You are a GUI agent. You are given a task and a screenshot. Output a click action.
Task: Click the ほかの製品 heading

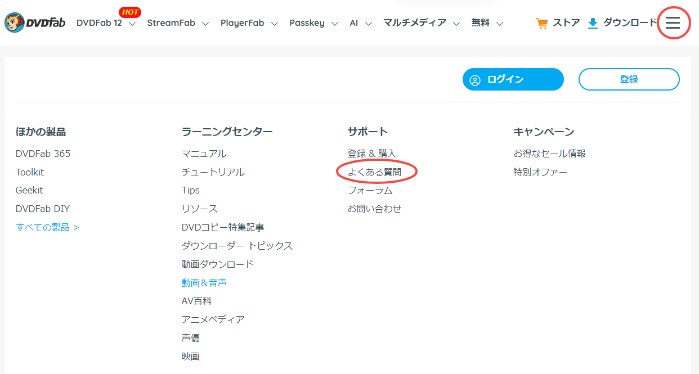click(41, 132)
